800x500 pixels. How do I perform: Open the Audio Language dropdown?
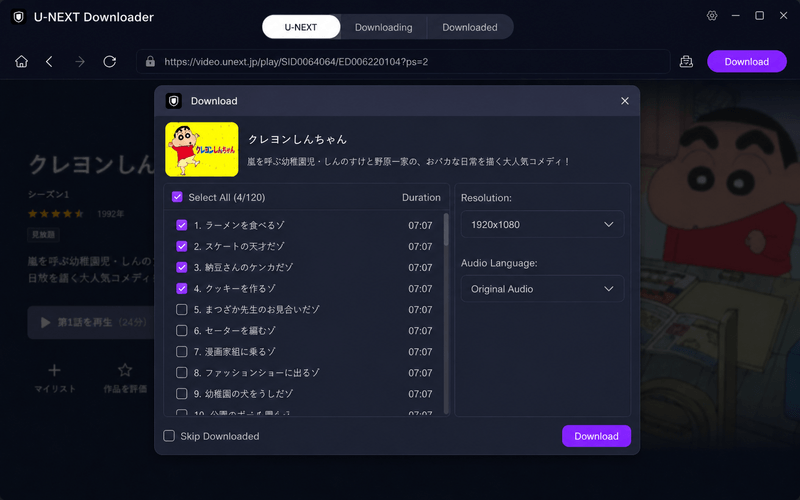pyautogui.click(x=542, y=289)
